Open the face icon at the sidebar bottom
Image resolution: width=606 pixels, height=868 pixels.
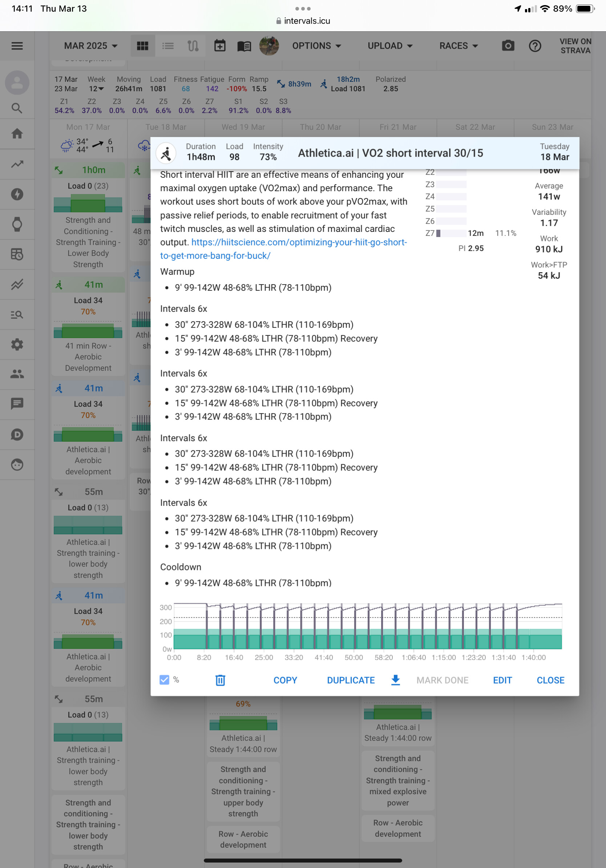(17, 464)
